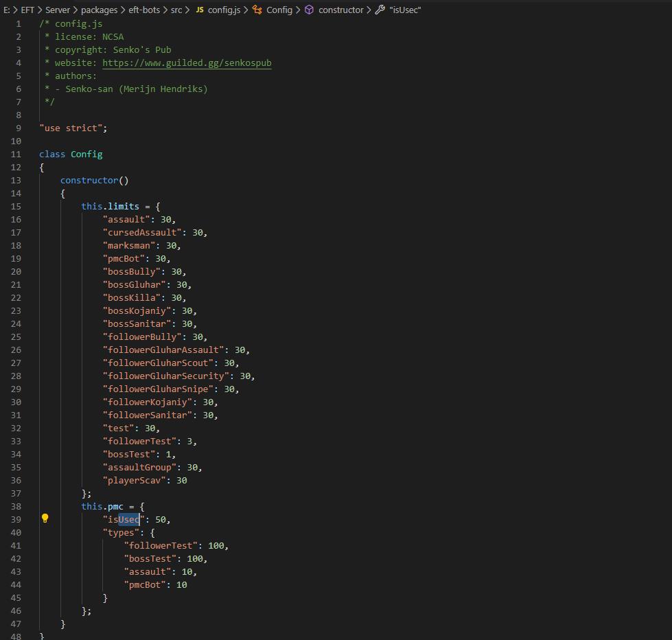Click the JS file icon in breadcrumb

[x=200, y=10]
